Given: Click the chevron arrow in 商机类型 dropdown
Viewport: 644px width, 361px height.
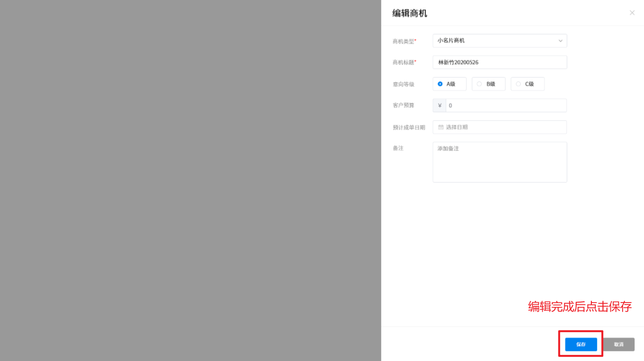Looking at the screenshot, I should [560, 41].
